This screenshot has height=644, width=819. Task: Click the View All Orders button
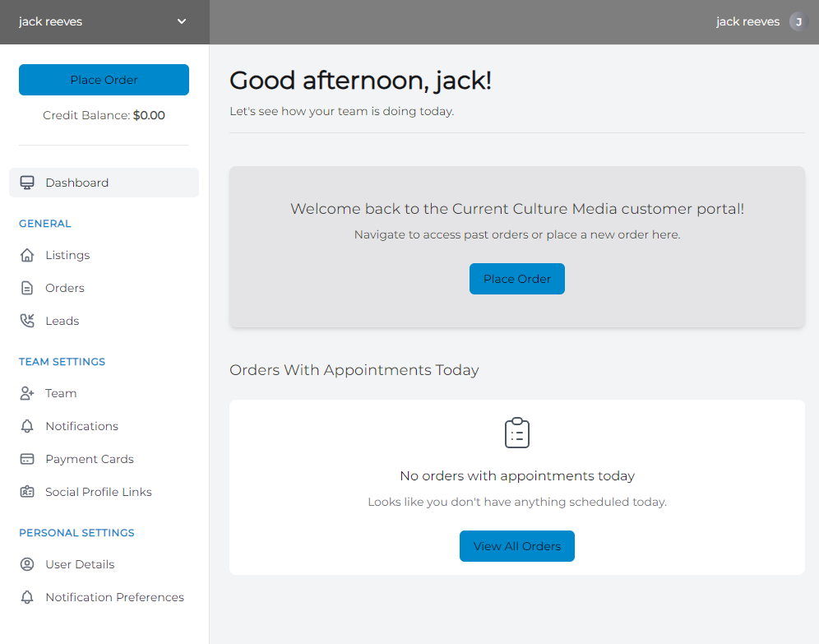[517, 546]
